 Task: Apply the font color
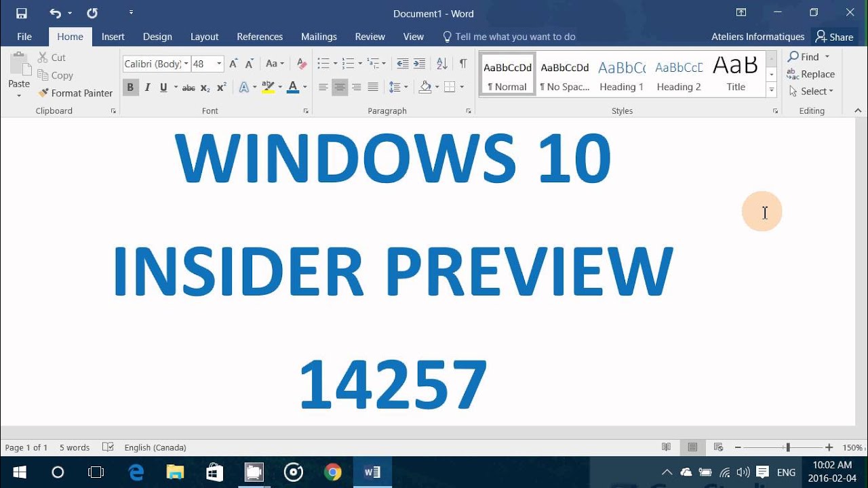(293, 87)
